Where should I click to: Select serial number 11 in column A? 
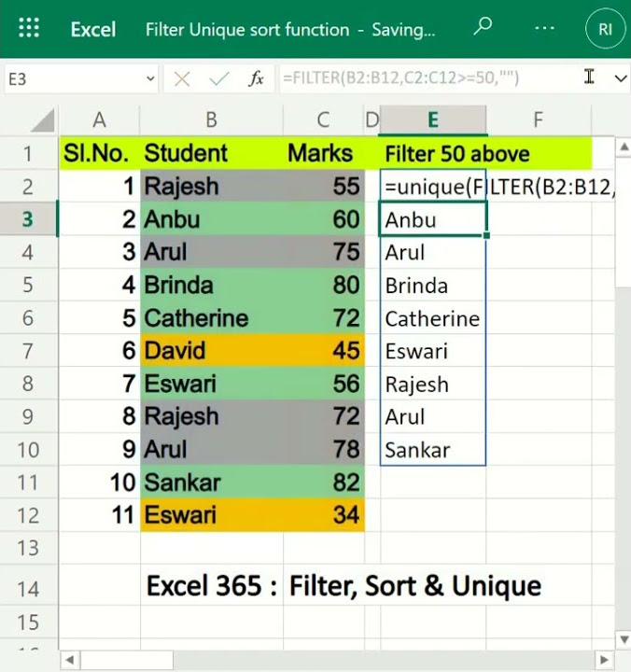tap(100, 515)
